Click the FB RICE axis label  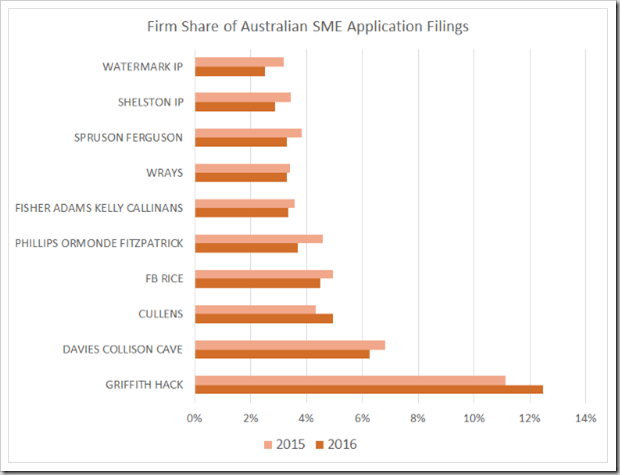(164, 278)
